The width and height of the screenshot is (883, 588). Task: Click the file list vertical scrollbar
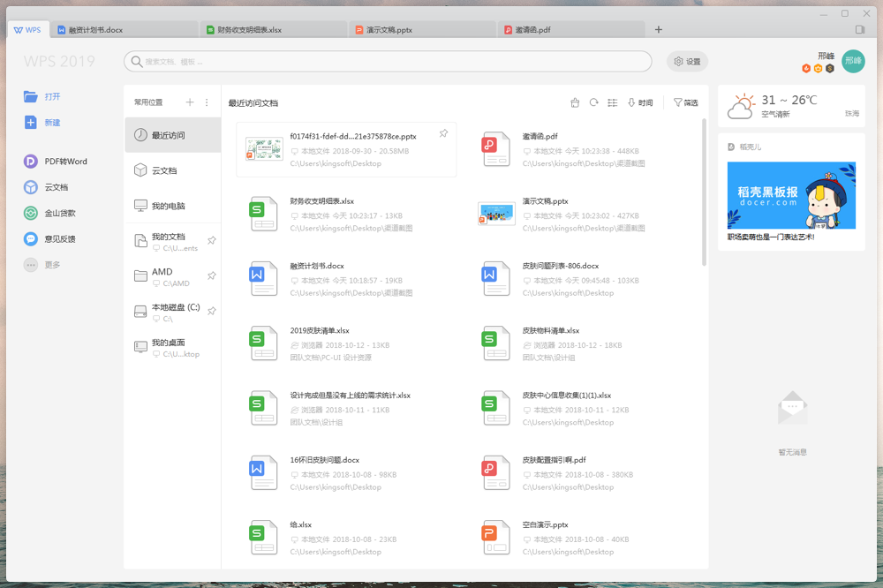[x=704, y=192]
